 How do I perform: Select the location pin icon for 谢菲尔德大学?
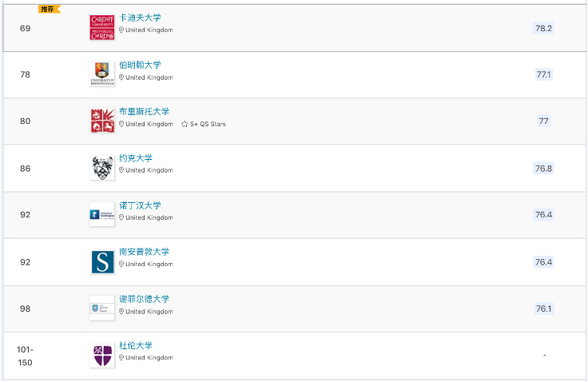[x=121, y=312]
